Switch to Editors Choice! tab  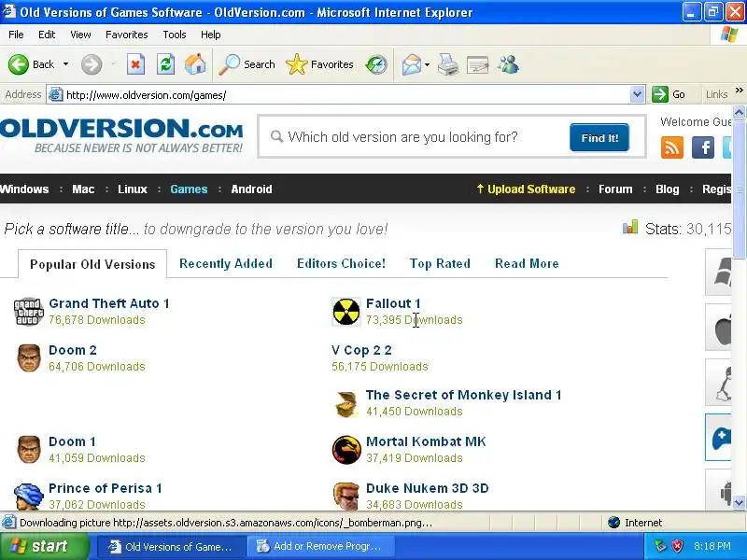[341, 263]
